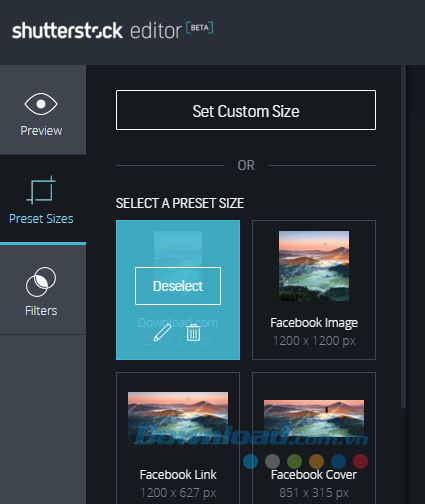Switch to the Preview tab label
425x504 pixels.
pyautogui.click(x=41, y=131)
